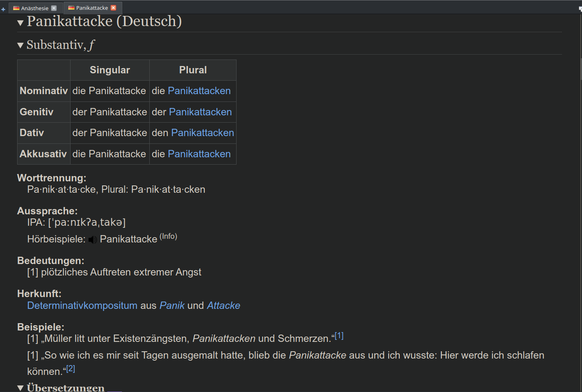Jump to footnote reference [2]
The height and width of the screenshot is (392, 582).
pyautogui.click(x=71, y=368)
